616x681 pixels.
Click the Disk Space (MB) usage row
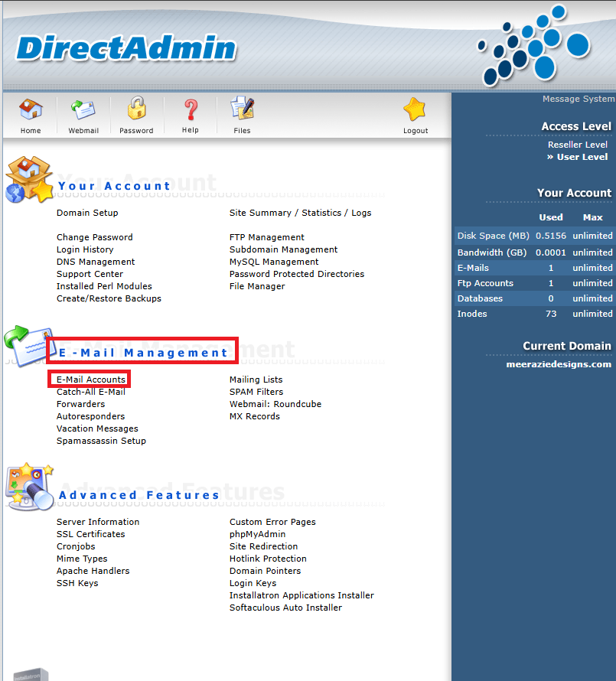535,236
